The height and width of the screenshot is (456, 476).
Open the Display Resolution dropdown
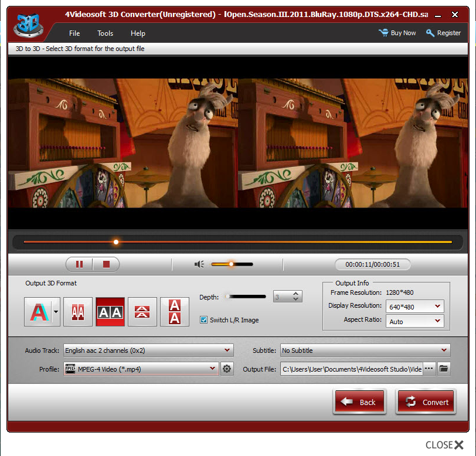[x=414, y=307]
